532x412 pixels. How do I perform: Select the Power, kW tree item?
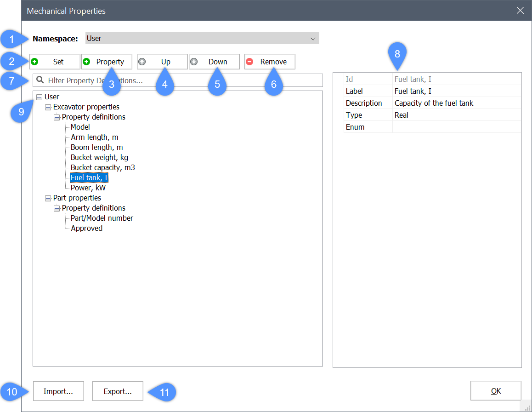click(88, 188)
